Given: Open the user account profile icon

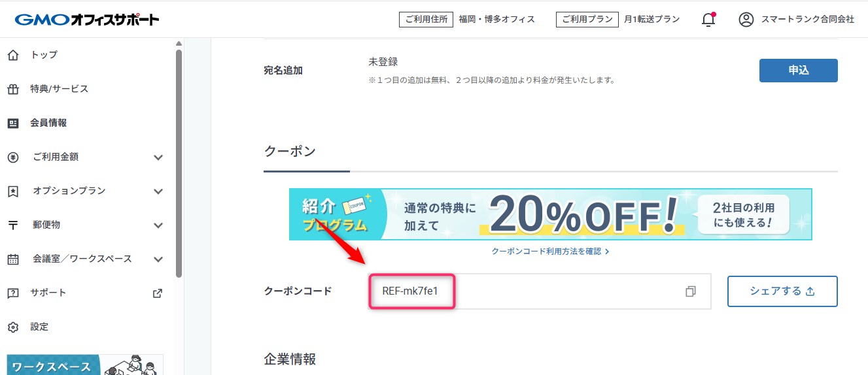Looking at the screenshot, I should point(746,20).
